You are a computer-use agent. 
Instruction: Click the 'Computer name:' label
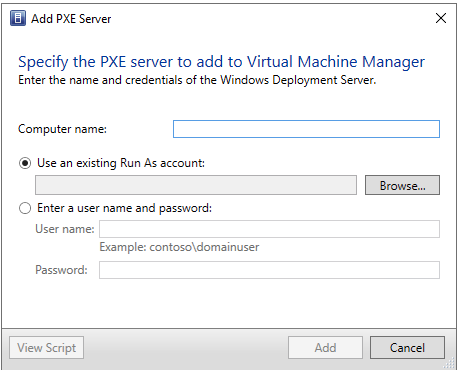pyautogui.click(x=62, y=129)
